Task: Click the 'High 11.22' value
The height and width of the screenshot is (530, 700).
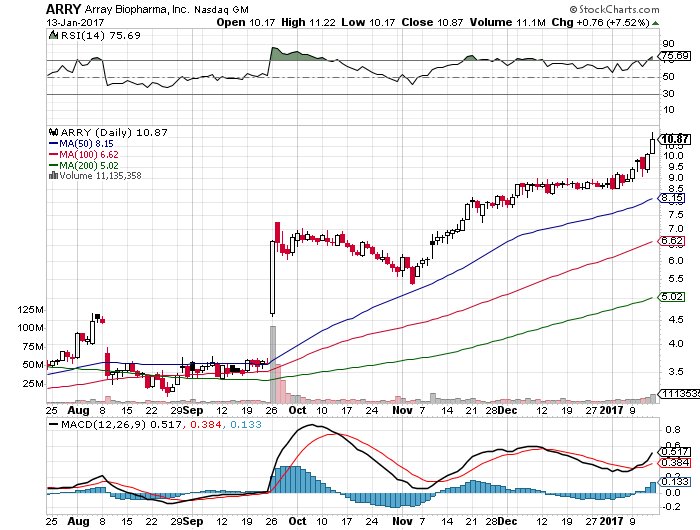Action: 308,22
